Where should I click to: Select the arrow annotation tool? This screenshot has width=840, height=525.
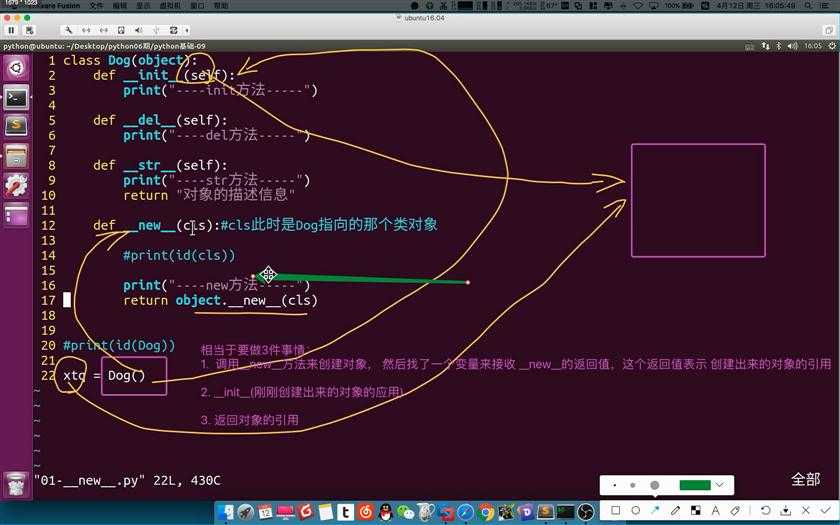655,510
